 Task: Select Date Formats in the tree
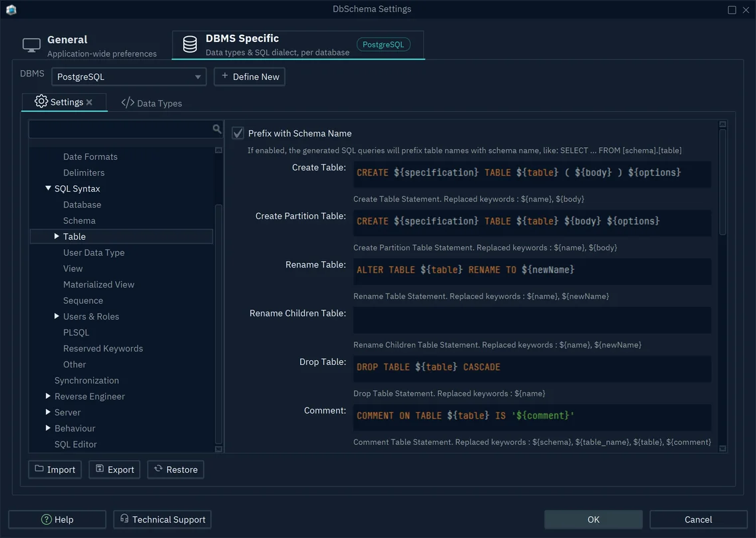[x=90, y=157]
